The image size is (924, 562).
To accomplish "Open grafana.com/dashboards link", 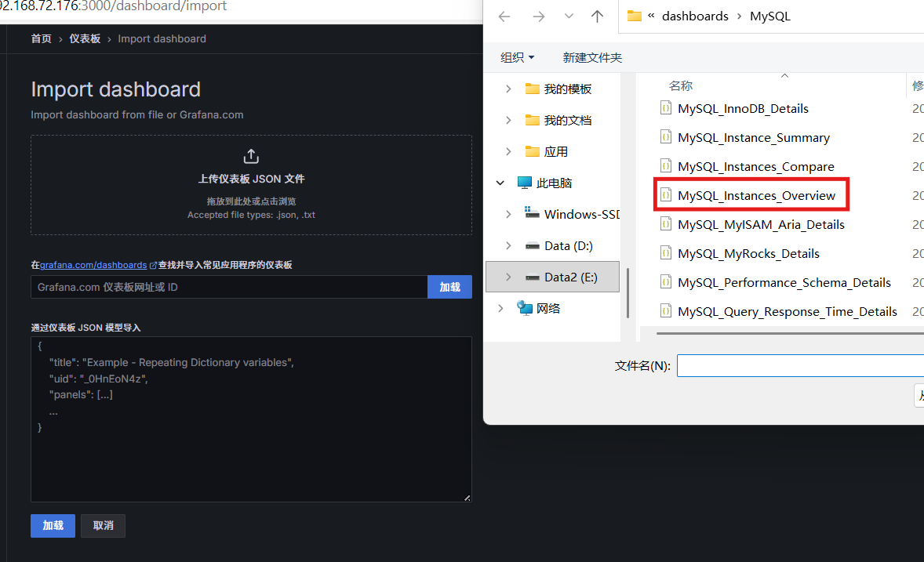I will click(x=93, y=265).
